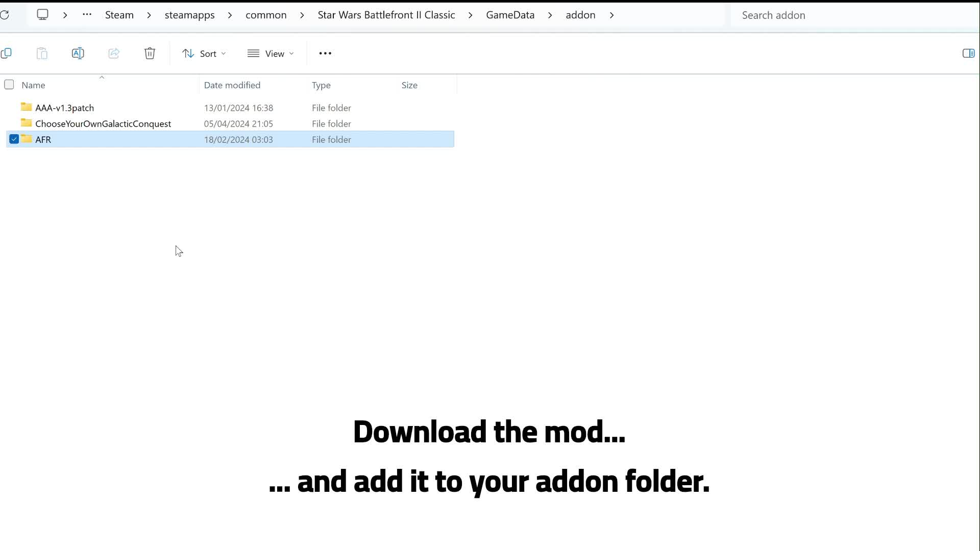Click the Paste icon

[x=42, y=53]
